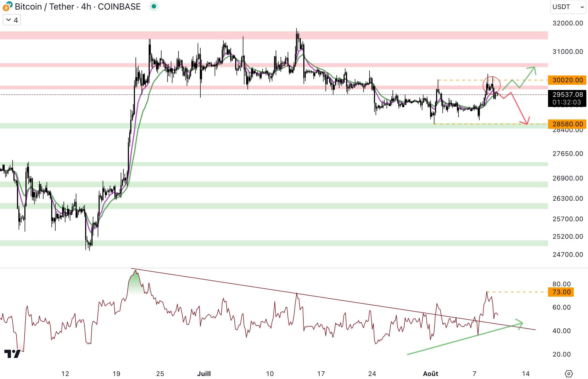Screen dimensions: 588x379
Task: Click date label 25 on time axis
Action: [160, 374]
